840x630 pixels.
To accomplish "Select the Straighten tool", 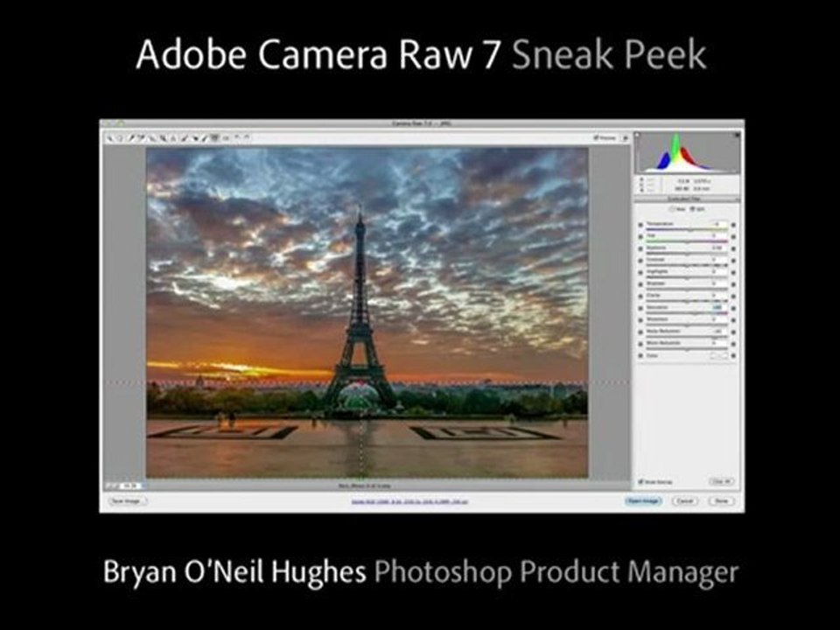I will pos(173,137).
